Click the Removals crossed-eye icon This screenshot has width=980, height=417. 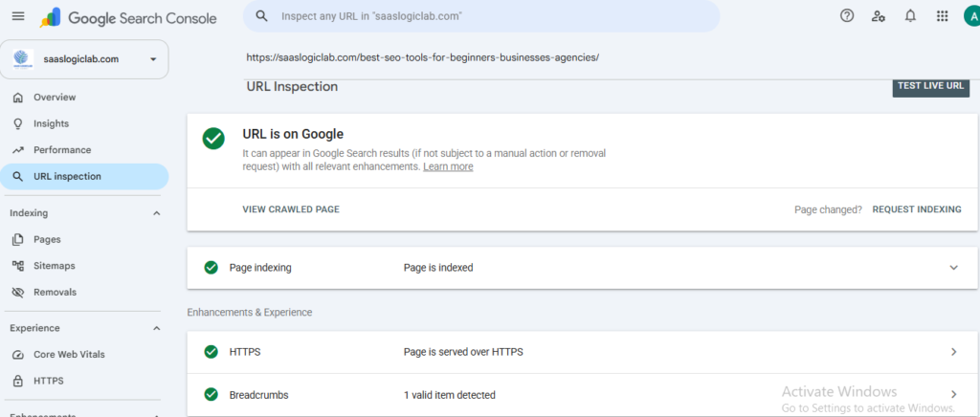(x=18, y=292)
